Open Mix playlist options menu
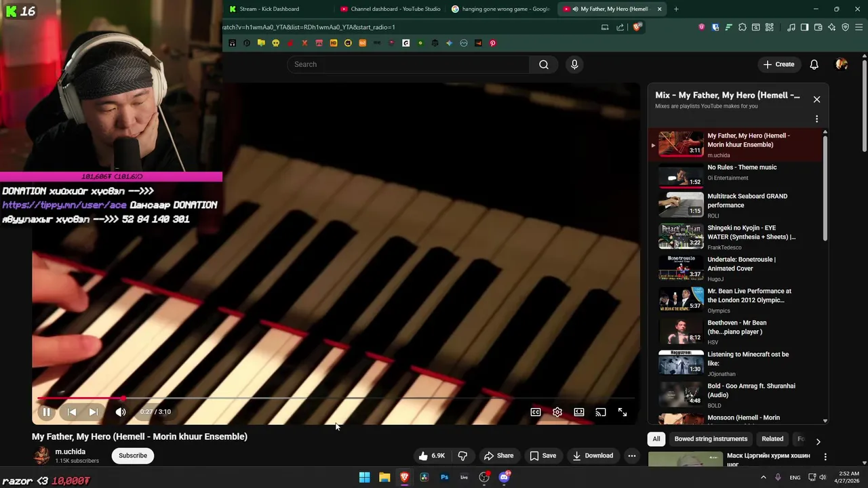The width and height of the screenshot is (868, 488). point(816,119)
